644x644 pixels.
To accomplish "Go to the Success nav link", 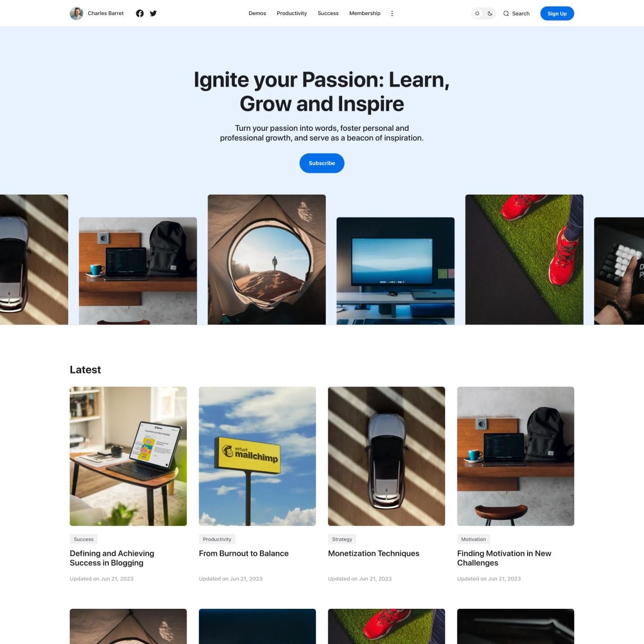I will click(x=328, y=13).
